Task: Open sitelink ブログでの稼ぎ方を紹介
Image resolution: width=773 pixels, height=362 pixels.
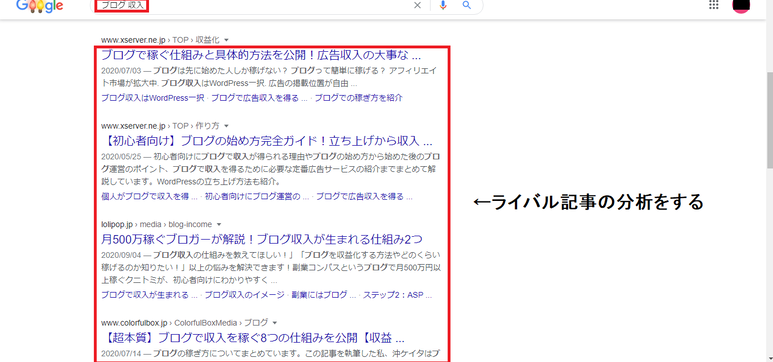Action: (358, 98)
